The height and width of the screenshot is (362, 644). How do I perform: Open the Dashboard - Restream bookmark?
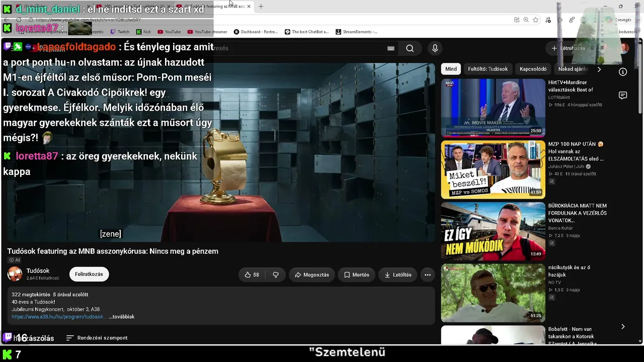(x=256, y=32)
